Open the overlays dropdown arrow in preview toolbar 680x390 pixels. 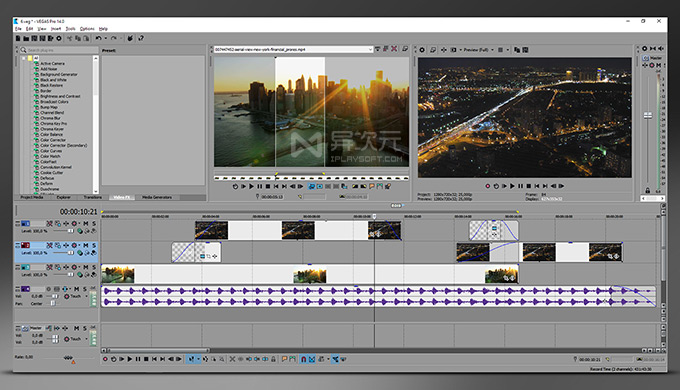(507, 50)
